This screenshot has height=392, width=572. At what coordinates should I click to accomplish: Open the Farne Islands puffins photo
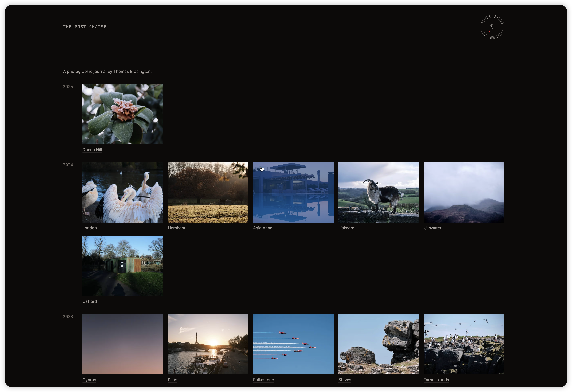pyautogui.click(x=464, y=344)
